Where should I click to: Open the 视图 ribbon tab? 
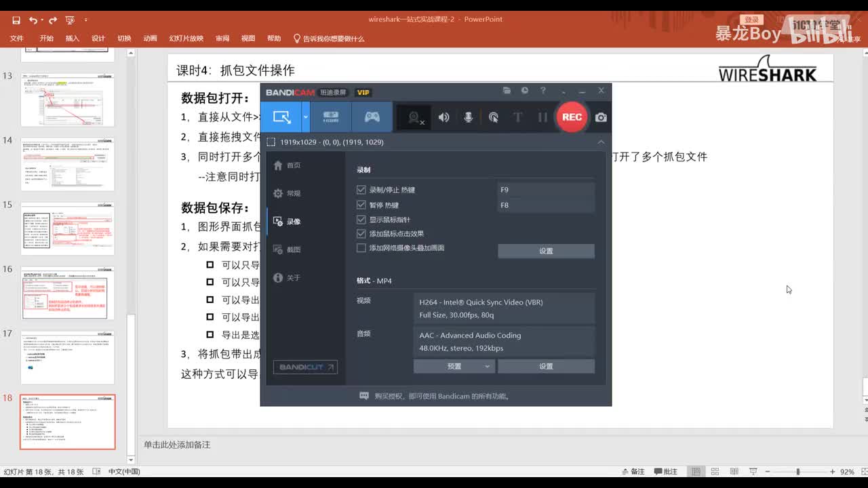coord(248,39)
